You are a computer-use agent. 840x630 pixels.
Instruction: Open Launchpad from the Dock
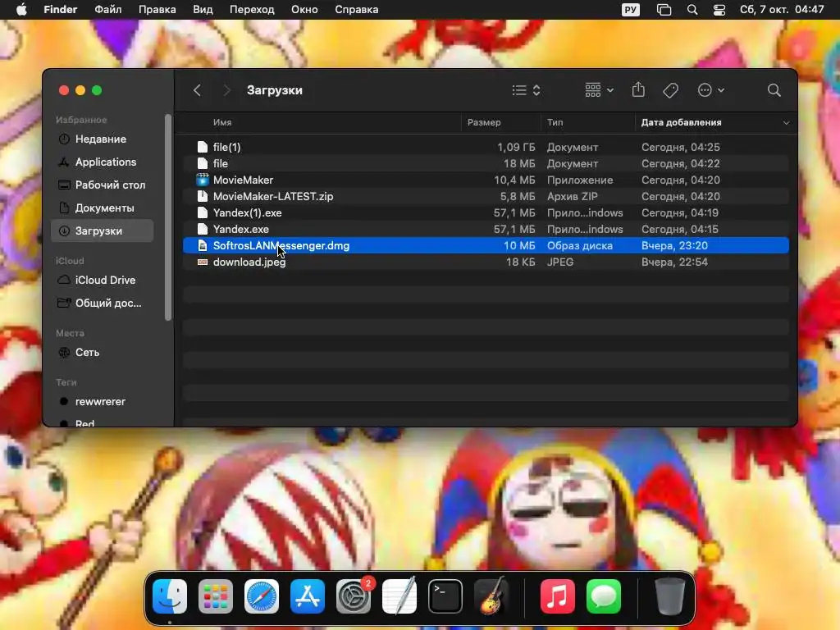pyautogui.click(x=216, y=596)
